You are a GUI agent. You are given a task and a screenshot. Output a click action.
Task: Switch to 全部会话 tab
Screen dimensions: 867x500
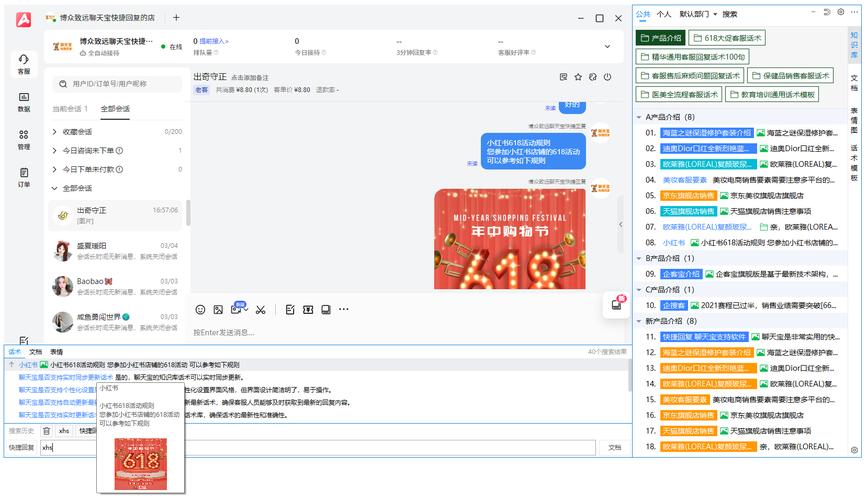115,109
